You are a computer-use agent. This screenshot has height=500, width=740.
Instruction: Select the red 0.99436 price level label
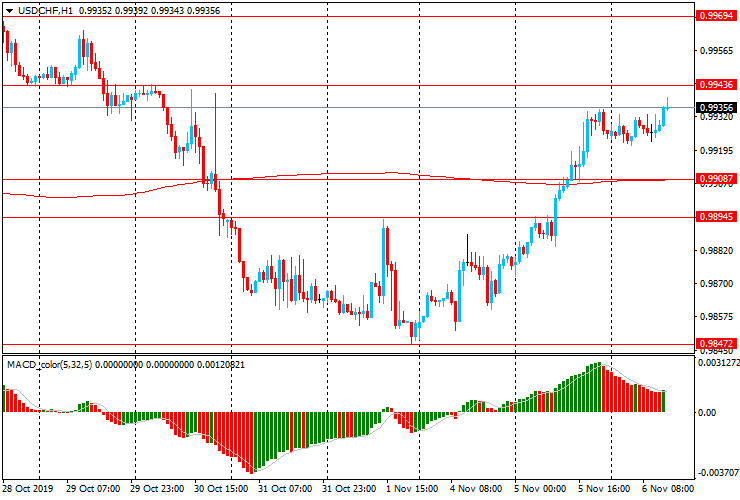coord(717,86)
